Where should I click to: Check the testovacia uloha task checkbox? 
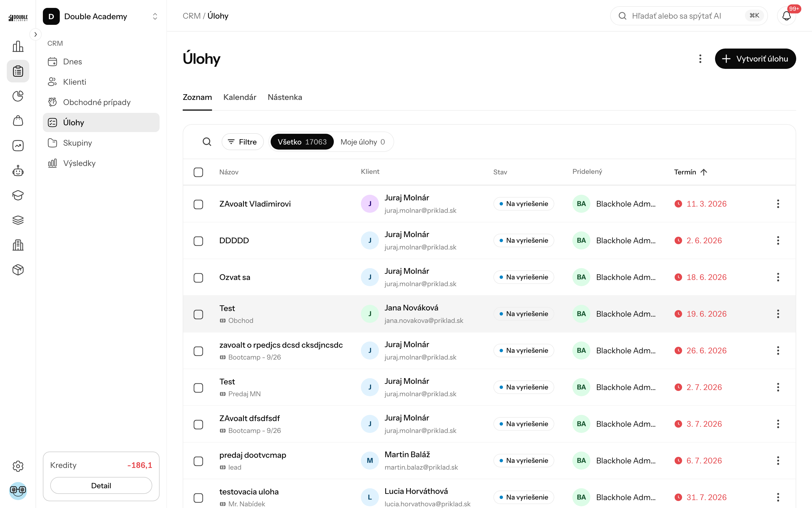(x=198, y=498)
